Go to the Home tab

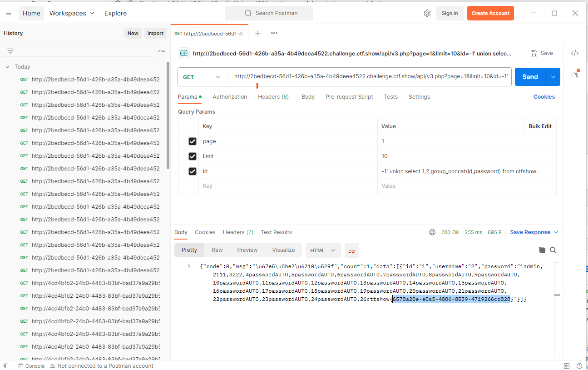click(31, 13)
